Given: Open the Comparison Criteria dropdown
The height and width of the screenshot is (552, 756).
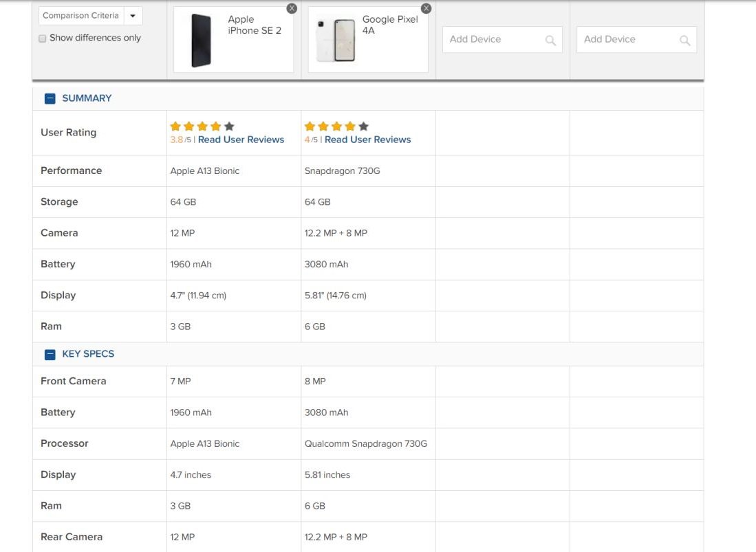Looking at the screenshot, I should coord(133,16).
